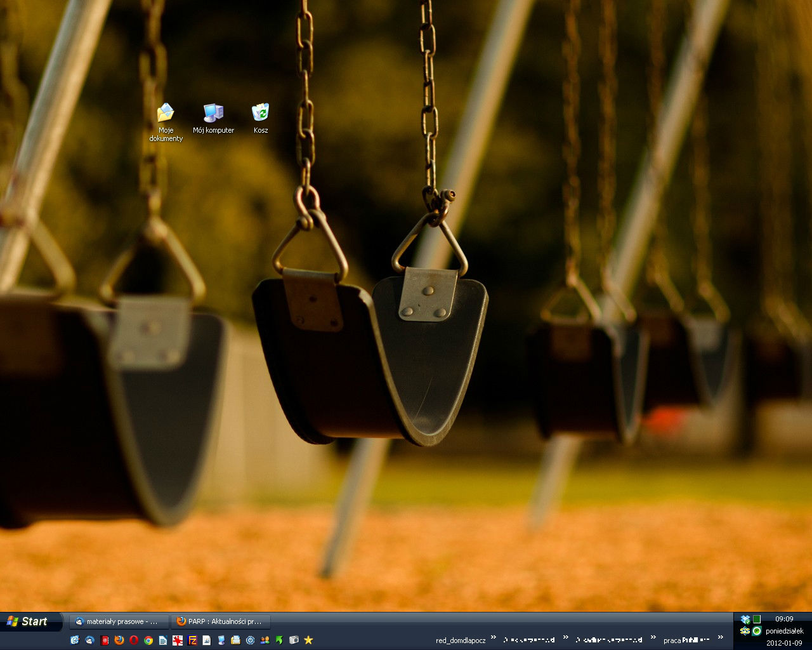Open the Kosz recycle bin
This screenshot has width=812, height=650.
coord(260,113)
